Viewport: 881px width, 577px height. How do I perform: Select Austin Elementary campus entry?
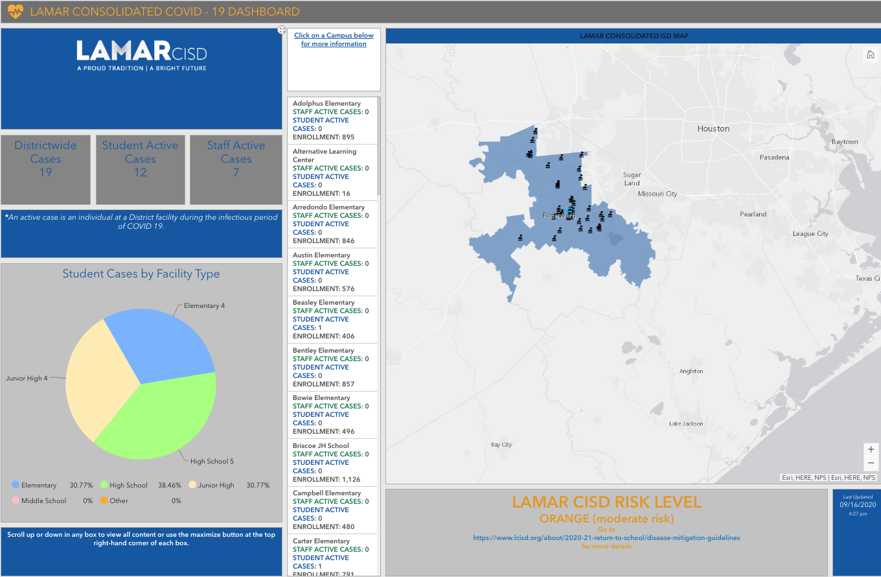tap(333, 271)
